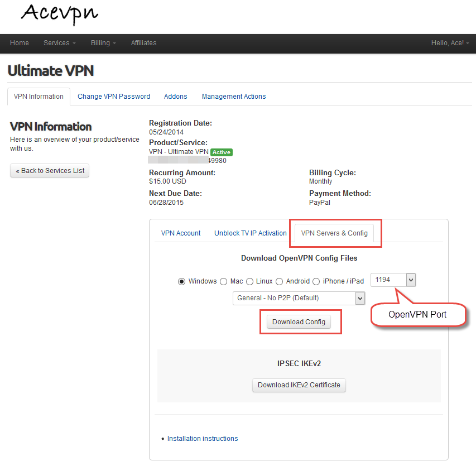
Task: Expand the Services menu in navbar
Action: pos(60,43)
